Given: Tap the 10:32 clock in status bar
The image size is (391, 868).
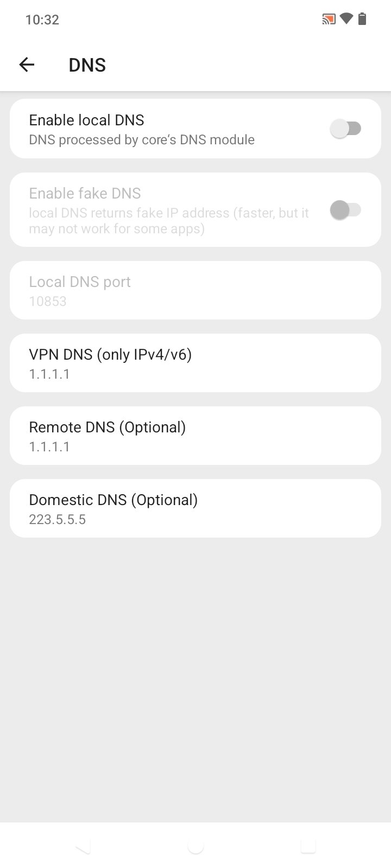Looking at the screenshot, I should point(42,20).
